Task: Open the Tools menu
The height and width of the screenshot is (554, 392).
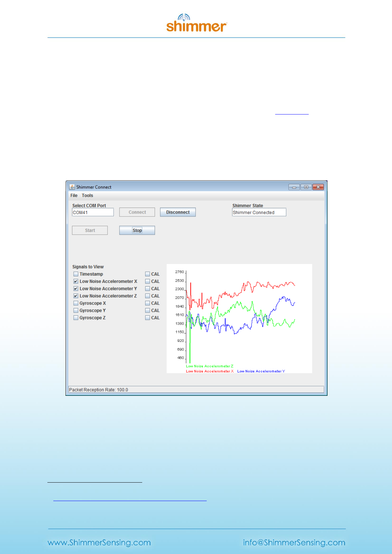Action: click(x=87, y=195)
